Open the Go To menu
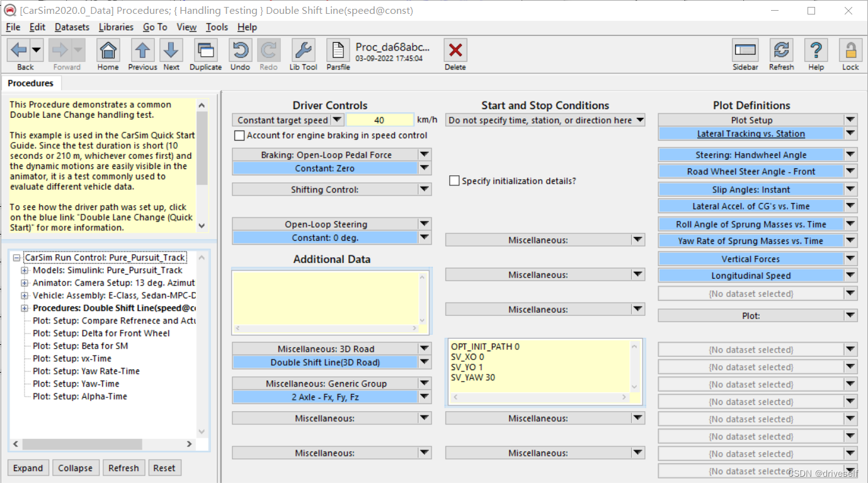 (155, 27)
